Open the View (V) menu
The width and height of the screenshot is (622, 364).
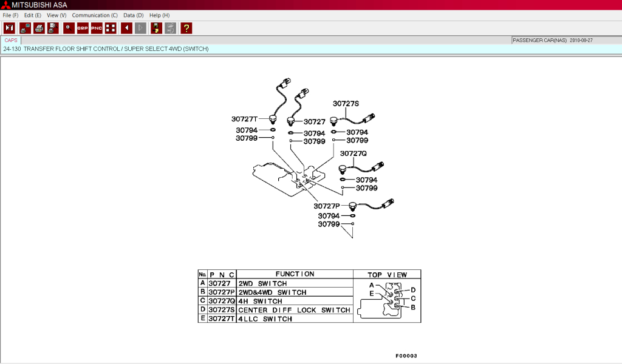[x=56, y=15]
